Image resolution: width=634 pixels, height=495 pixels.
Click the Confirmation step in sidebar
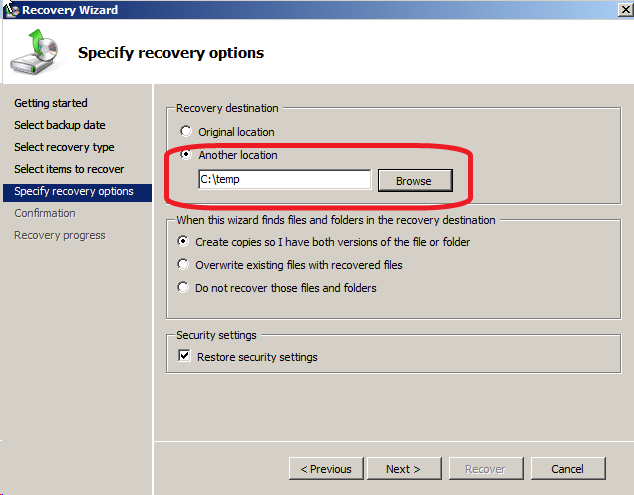tap(44, 213)
